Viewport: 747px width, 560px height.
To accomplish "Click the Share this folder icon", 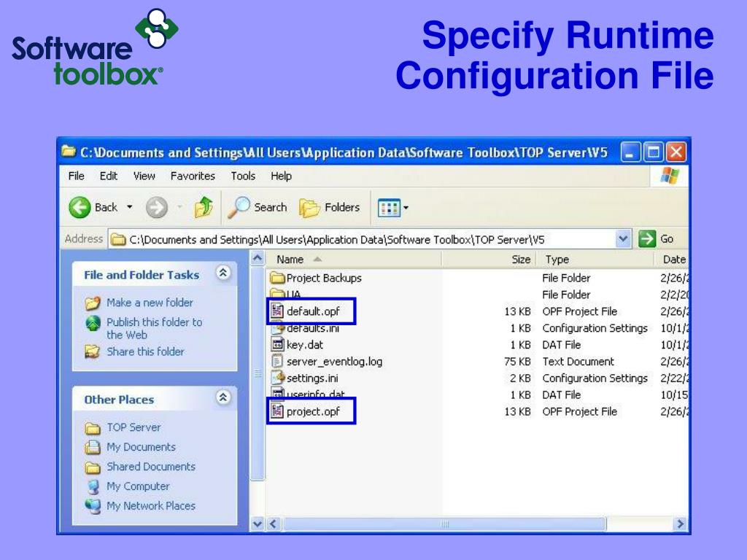I will 93,351.
